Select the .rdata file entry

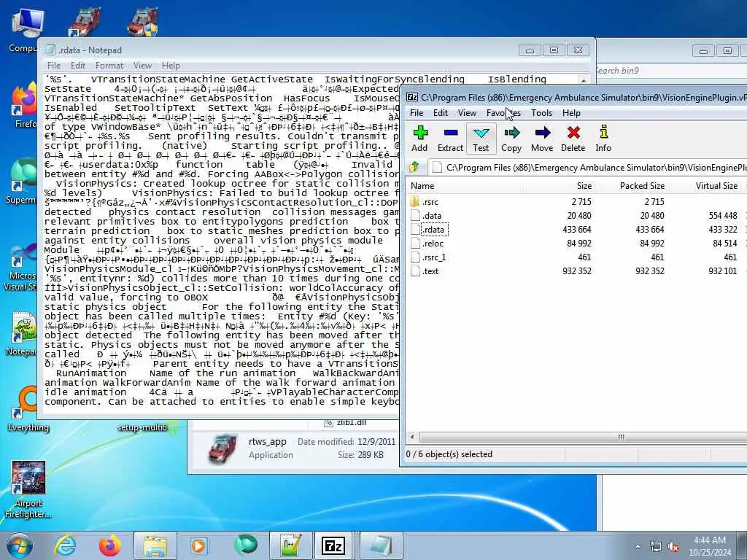pos(428,230)
